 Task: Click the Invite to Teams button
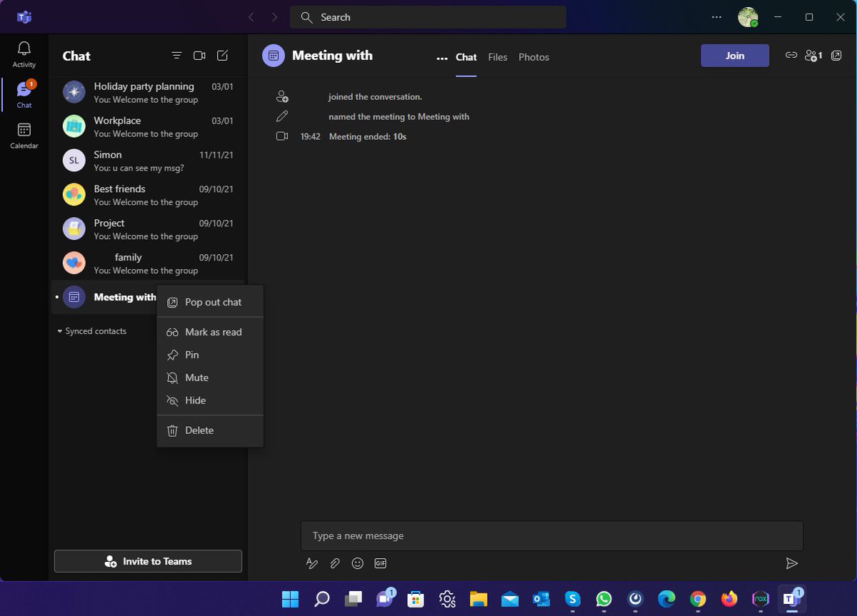148,561
